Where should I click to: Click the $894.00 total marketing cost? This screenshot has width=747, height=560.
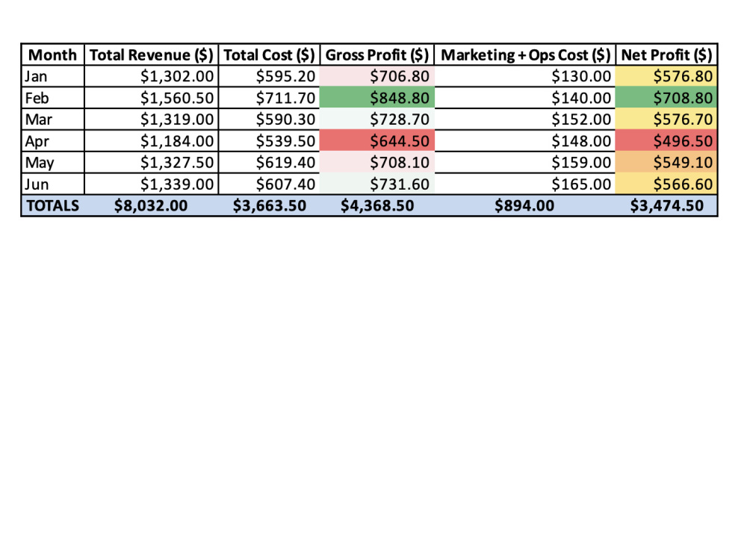[525, 205]
